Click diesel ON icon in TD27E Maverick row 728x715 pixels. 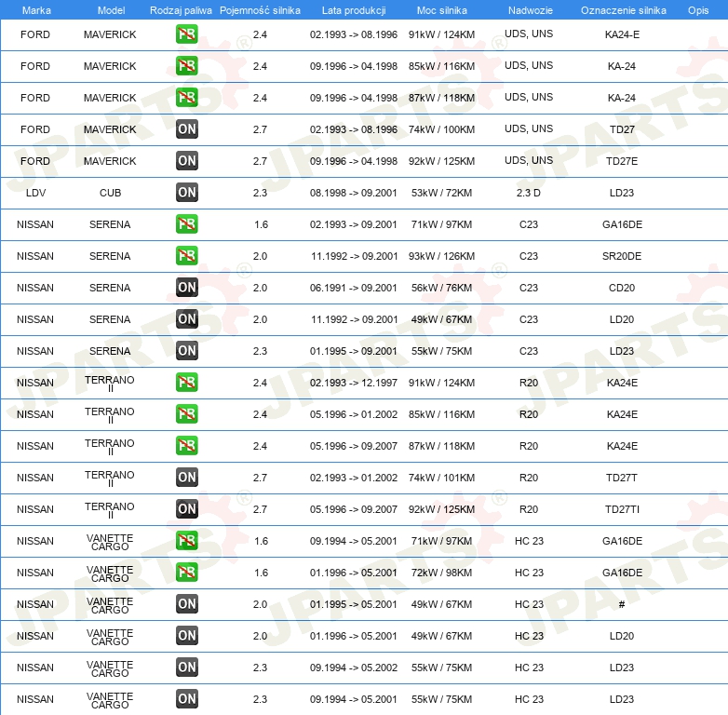click(186, 161)
